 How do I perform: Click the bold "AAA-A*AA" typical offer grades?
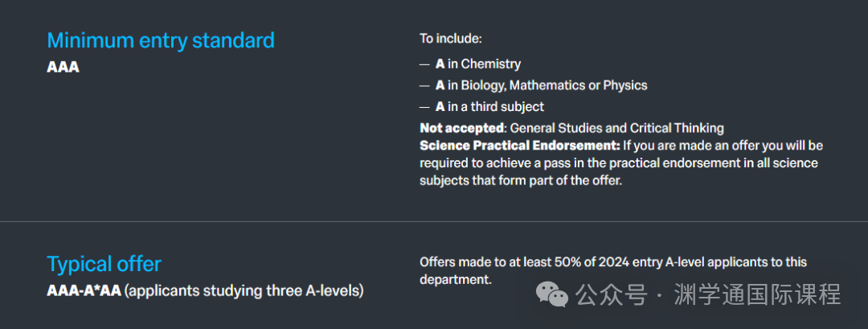[x=84, y=290]
